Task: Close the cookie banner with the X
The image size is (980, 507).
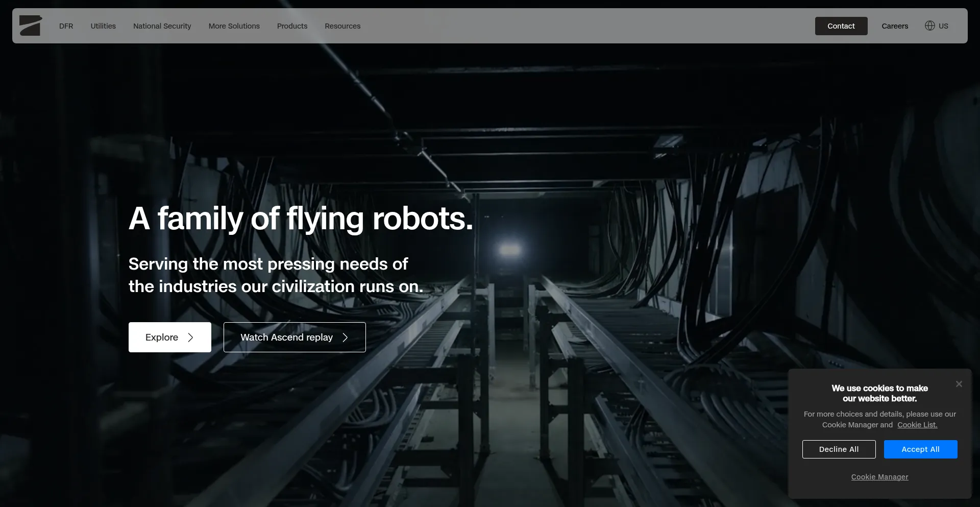Action: click(x=959, y=384)
